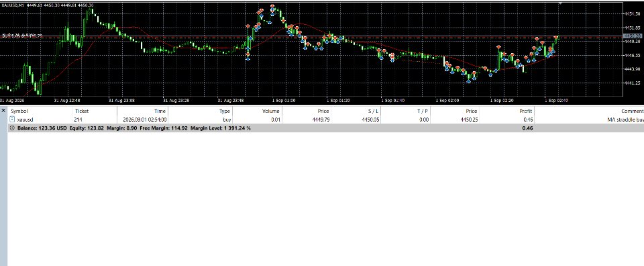
Task: Sort trades by the Volume column header
Action: [x=271, y=111]
